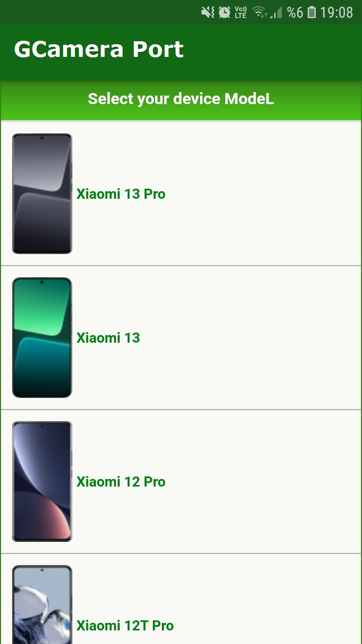Screen dimensions: 362x644
Task: Tap the %6 battery percentage text
Action: point(295,12)
